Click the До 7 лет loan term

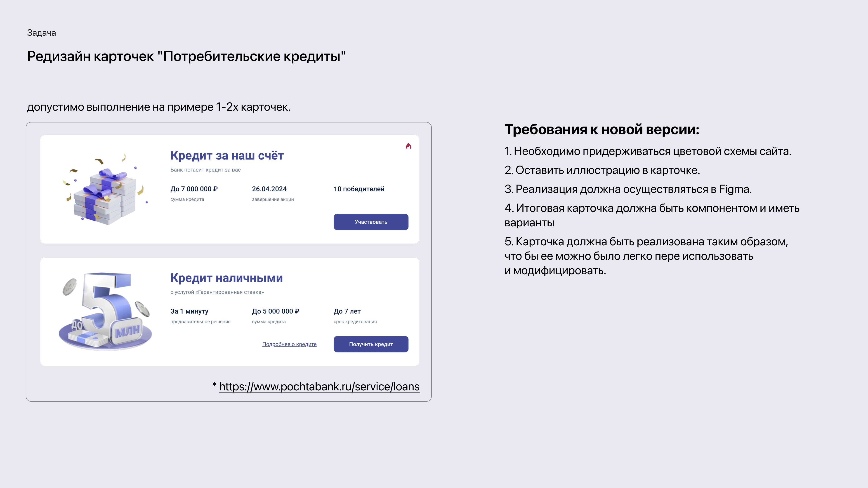[x=347, y=311]
